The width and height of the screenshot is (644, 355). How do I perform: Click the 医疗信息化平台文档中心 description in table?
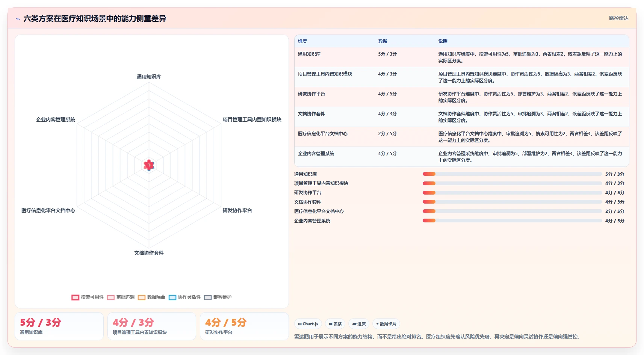530,137
